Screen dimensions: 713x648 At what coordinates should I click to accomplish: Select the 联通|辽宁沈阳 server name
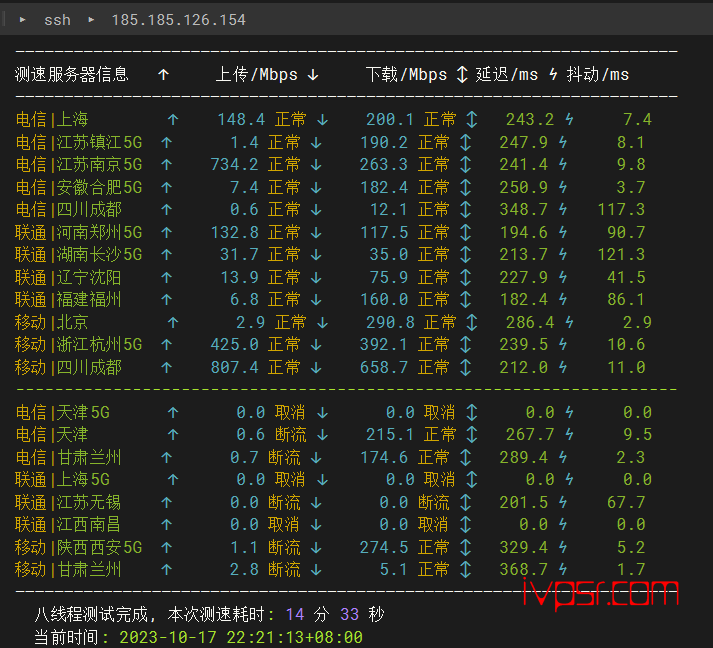(68, 277)
